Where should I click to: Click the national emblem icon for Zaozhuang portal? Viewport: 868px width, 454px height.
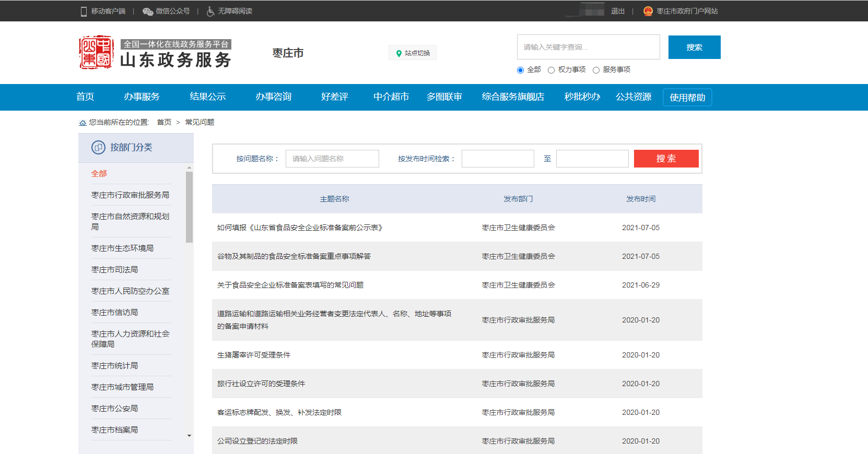click(648, 11)
